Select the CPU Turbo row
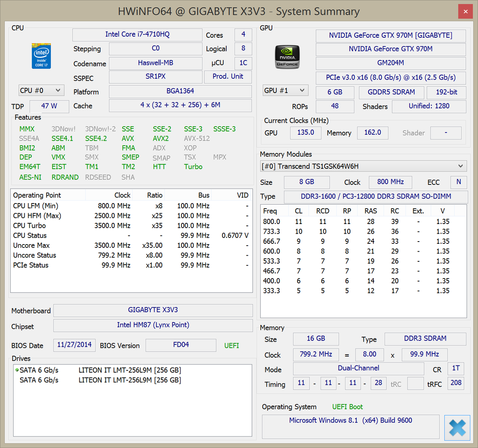 coord(131,226)
